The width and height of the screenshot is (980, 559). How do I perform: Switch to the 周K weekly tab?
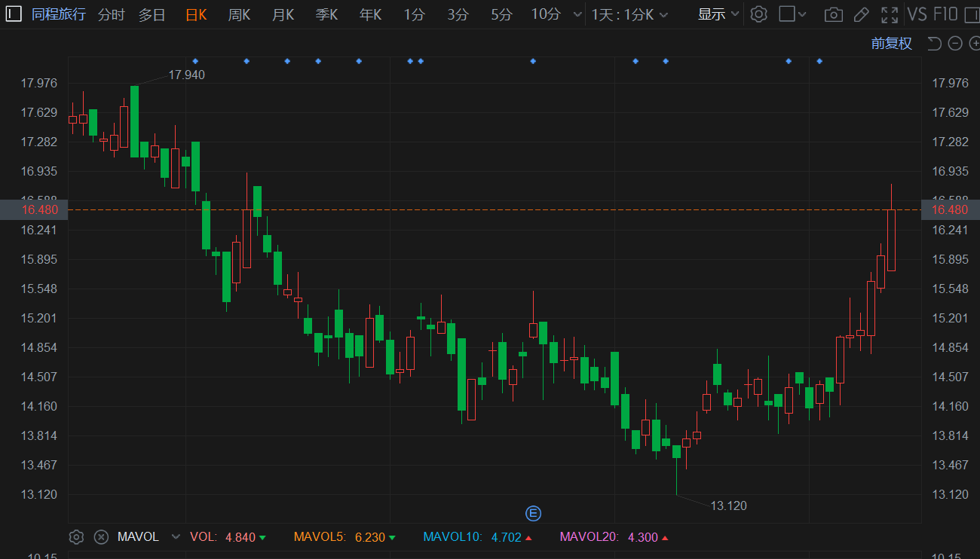(239, 14)
